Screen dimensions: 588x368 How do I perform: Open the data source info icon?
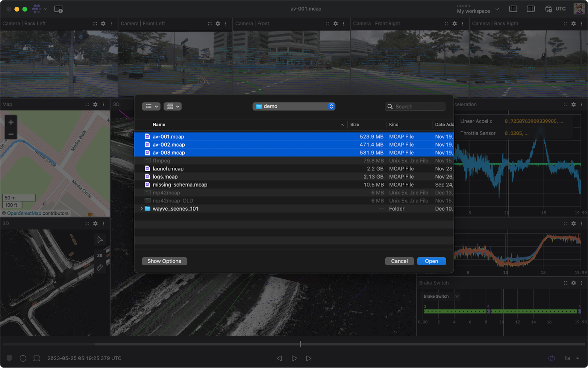(23, 358)
